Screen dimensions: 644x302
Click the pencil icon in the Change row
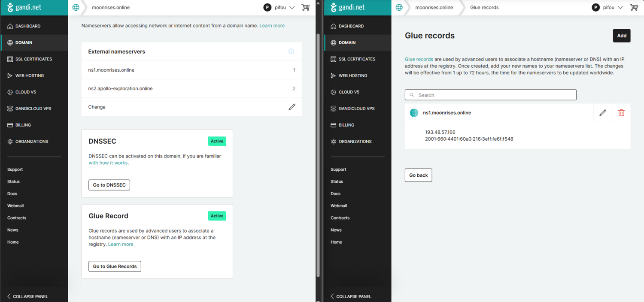coord(292,107)
